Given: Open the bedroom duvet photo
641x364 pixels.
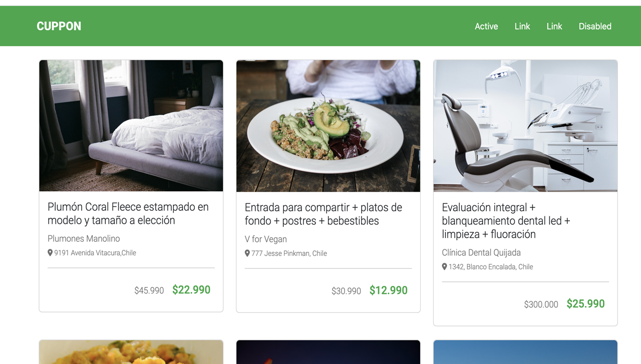Looking at the screenshot, I should pos(131,126).
